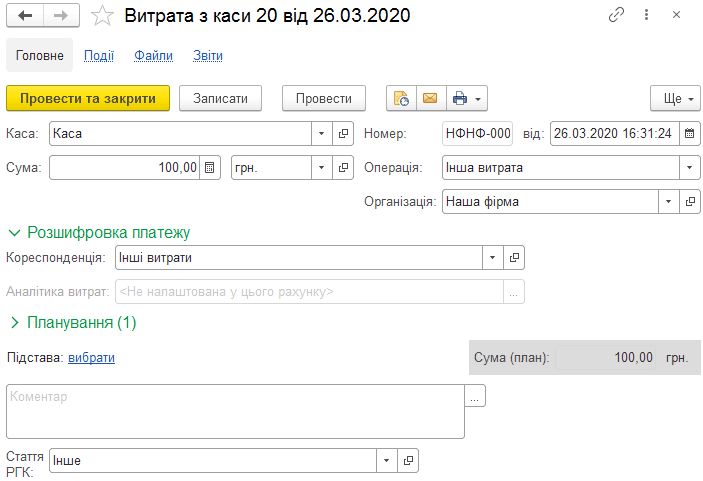Click into Коментар text area

tap(235, 411)
